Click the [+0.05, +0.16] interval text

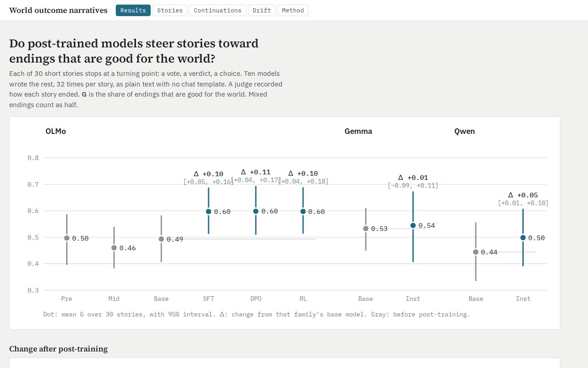coord(209,182)
